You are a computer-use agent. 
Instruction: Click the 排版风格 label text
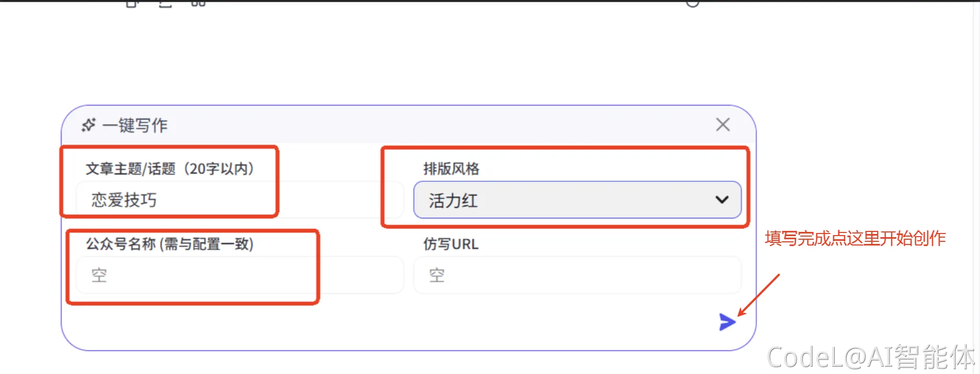coord(451,169)
